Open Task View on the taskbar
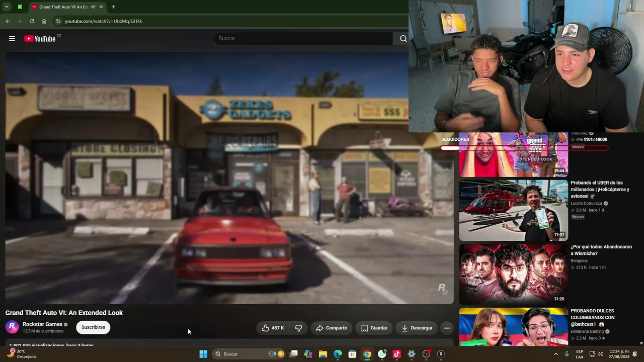The width and height of the screenshot is (644, 362). 294,354
